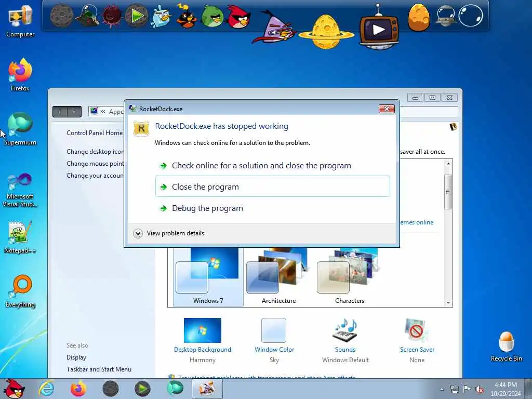Click the UFO saucer dock icon
Image resolution: width=532 pixels, height=399 pixels.
pos(445,16)
